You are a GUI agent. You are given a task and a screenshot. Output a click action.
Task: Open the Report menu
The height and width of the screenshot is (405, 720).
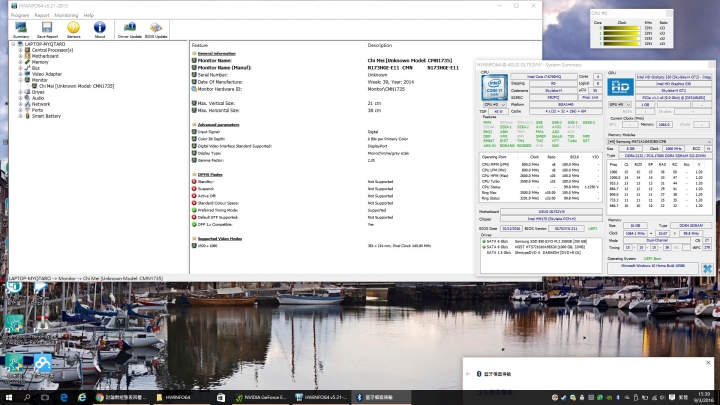point(41,15)
